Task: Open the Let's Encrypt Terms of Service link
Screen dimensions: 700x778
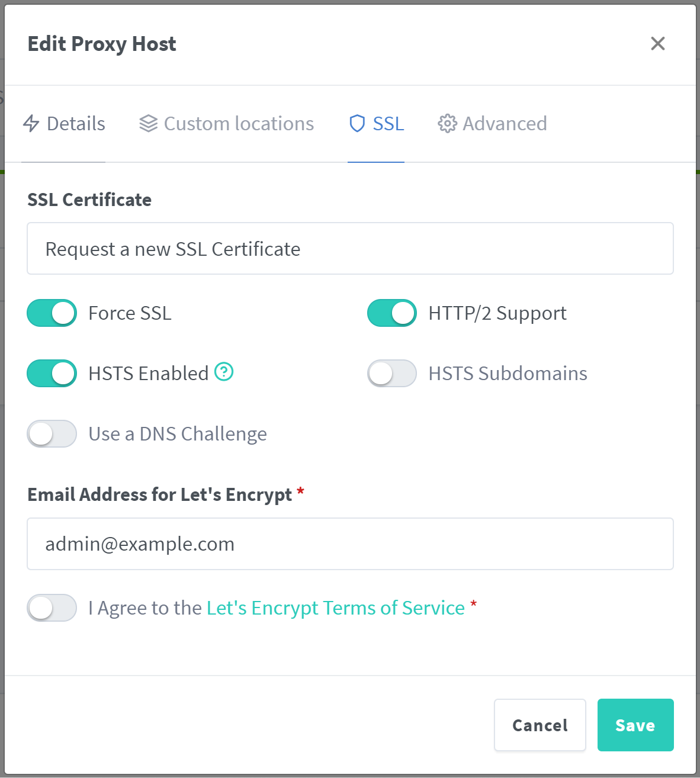Action: [335, 608]
